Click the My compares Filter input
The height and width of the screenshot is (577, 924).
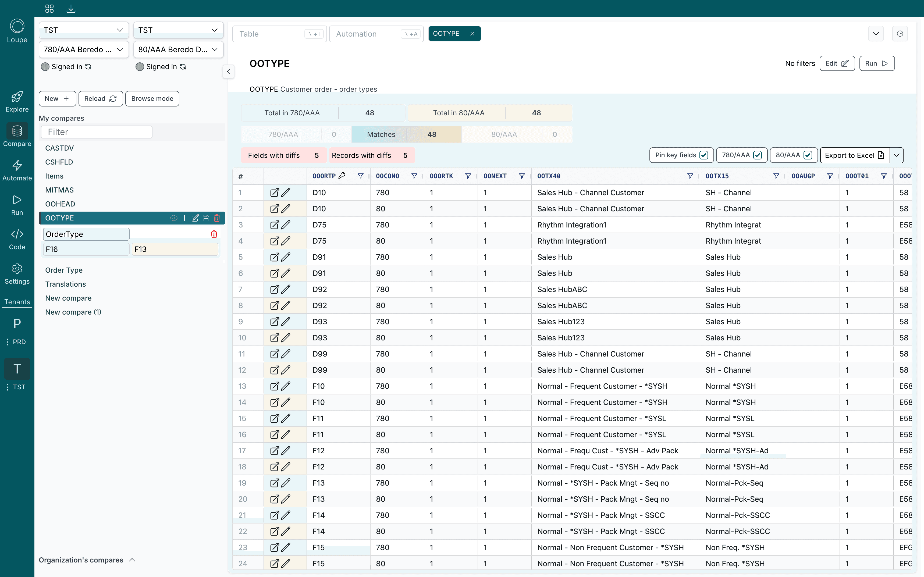click(97, 132)
